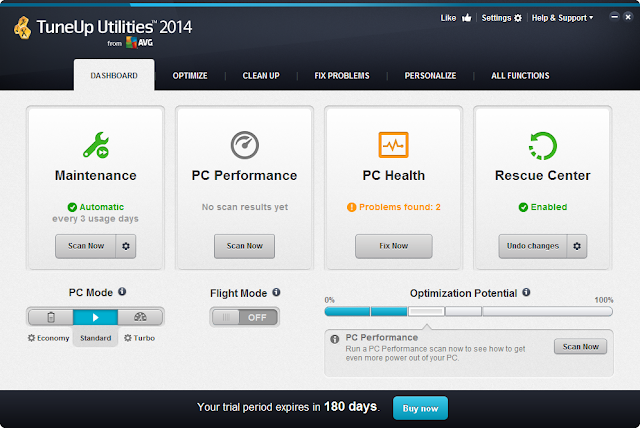Switch to the Optimize tab
This screenshot has width=640, height=428.
click(190, 75)
